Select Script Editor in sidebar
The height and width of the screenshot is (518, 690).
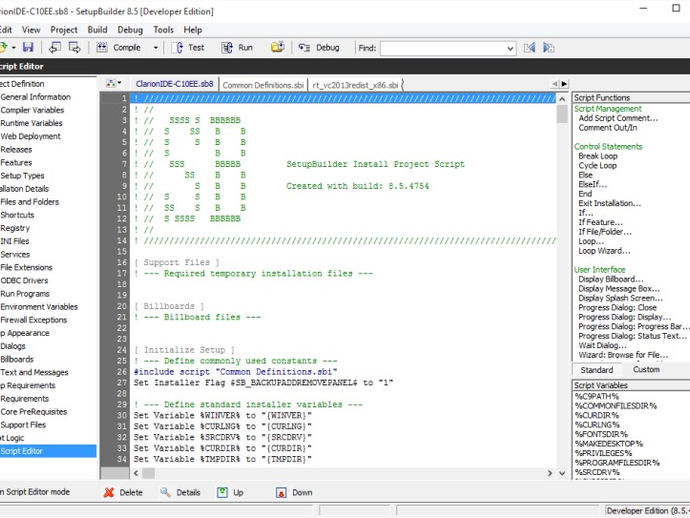pos(48,451)
